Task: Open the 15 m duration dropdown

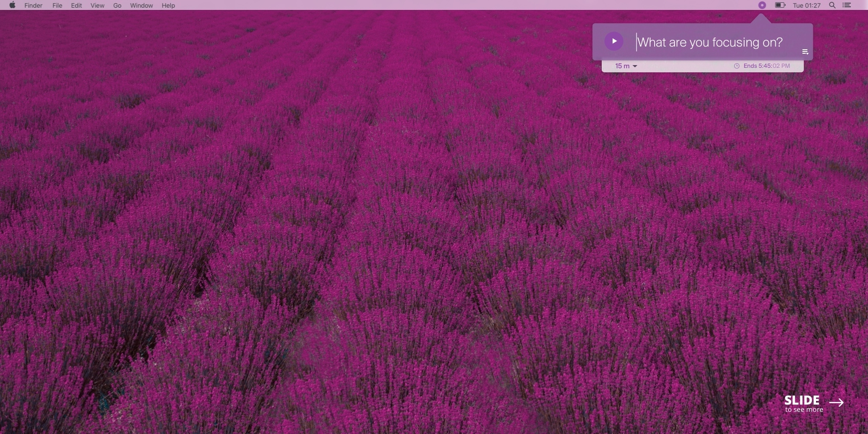Action: tap(626, 66)
